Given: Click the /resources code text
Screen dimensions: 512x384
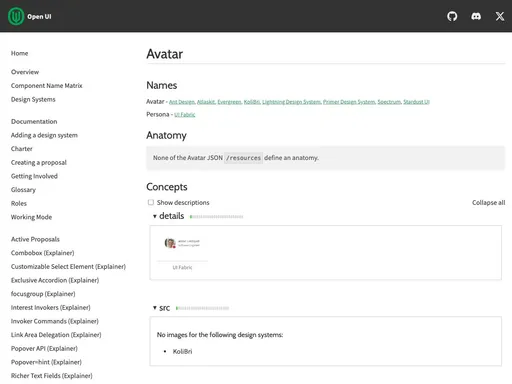Looking at the screenshot, I should pos(243,158).
